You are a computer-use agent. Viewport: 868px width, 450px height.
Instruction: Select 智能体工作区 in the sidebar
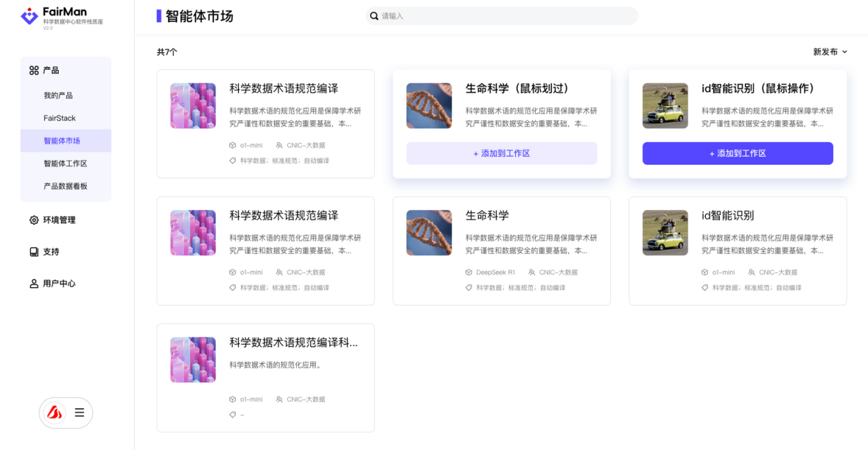coord(65,163)
